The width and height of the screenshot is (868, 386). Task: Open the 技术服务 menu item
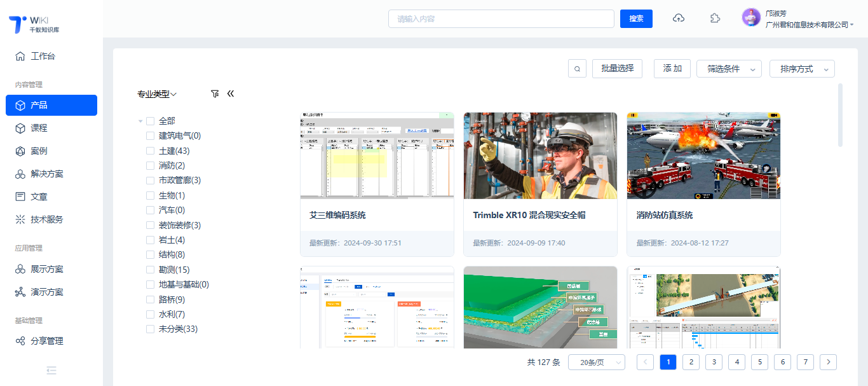click(51, 219)
